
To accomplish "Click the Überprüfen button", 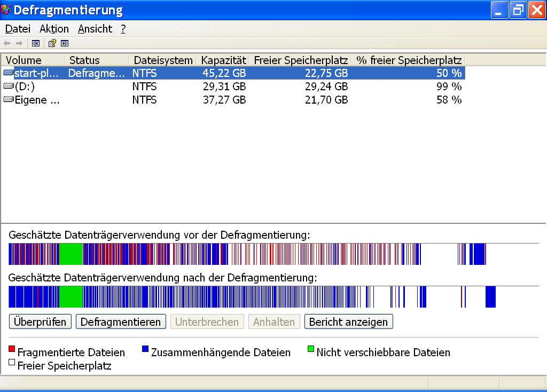I will [x=40, y=322].
